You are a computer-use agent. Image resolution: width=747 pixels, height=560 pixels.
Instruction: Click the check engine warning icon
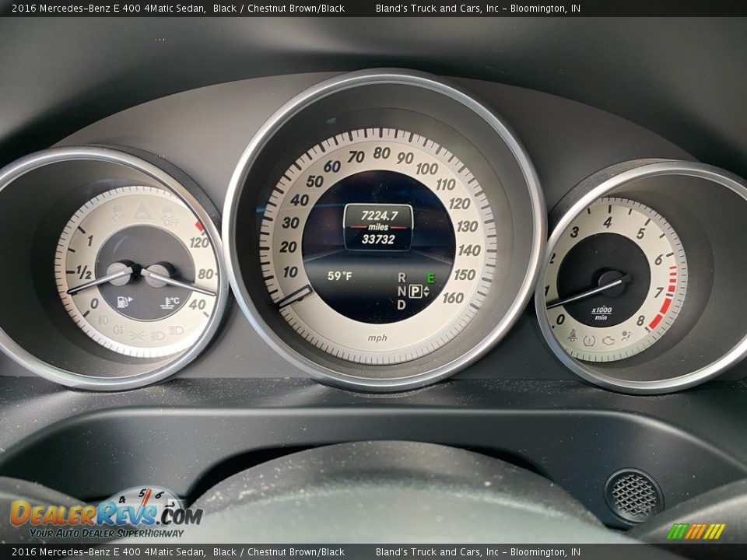click(608, 341)
